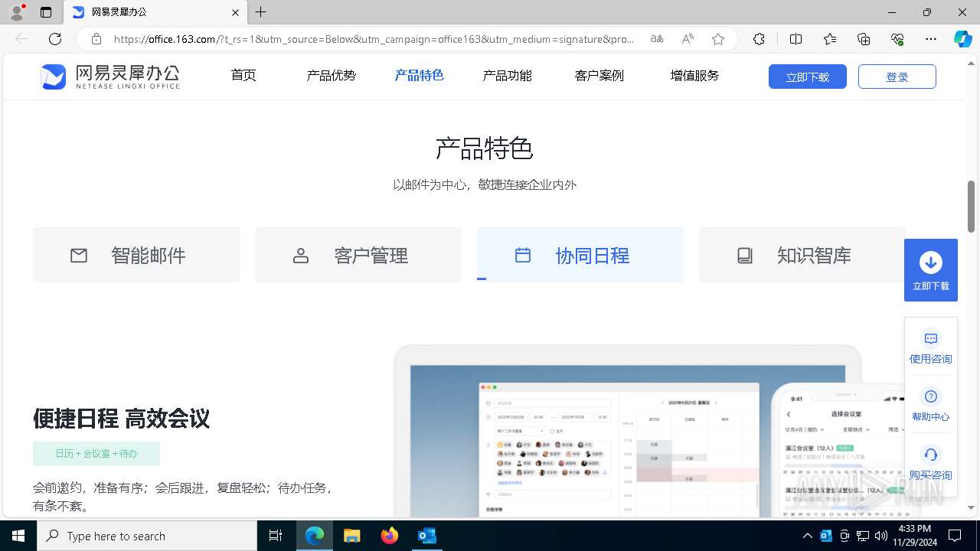Open the notification center icon
Screen dimensions: 980x551
955,536
